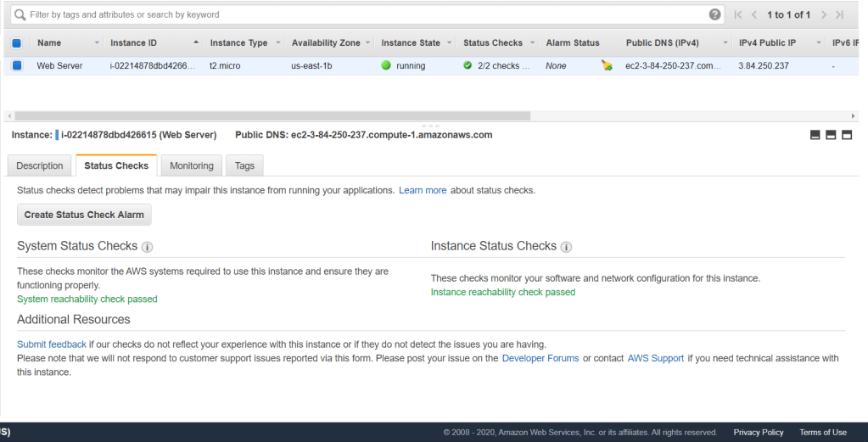Uncheck the Web Server instance checkbox
868x442 pixels.
[x=16, y=65]
